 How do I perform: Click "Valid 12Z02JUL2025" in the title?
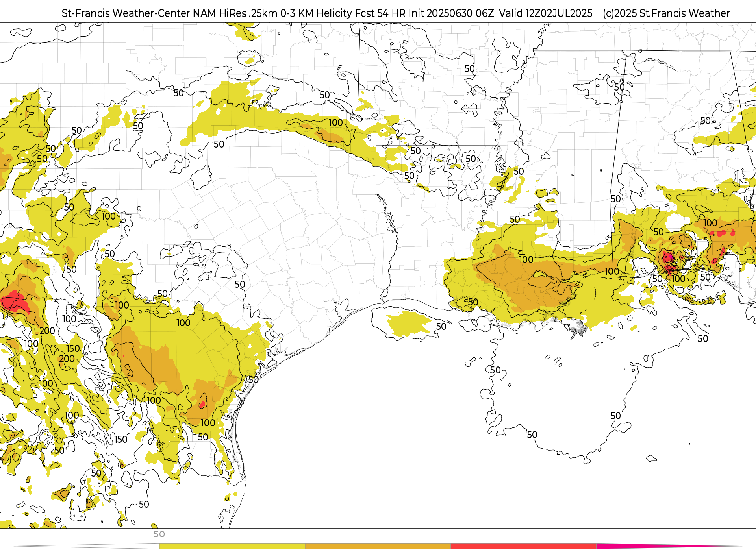pyautogui.click(x=546, y=13)
